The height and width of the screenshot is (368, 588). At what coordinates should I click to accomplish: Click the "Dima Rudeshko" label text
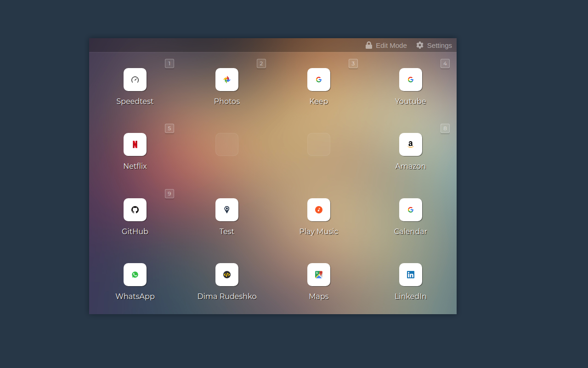coord(227,297)
